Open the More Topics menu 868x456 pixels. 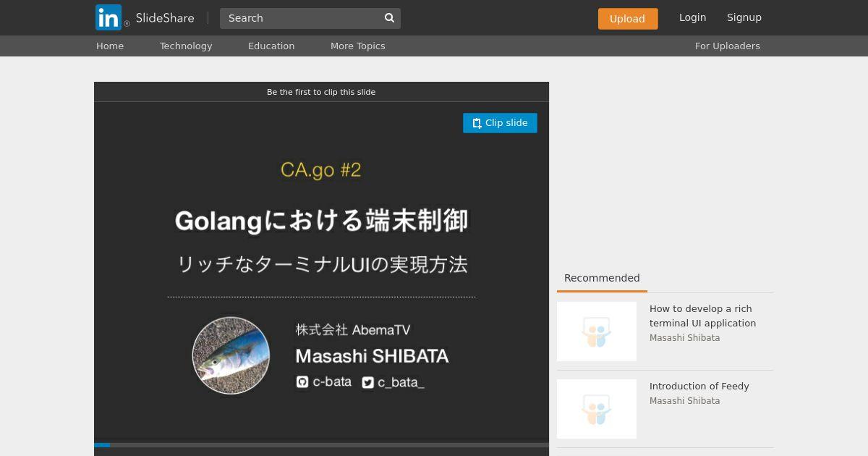coord(357,46)
